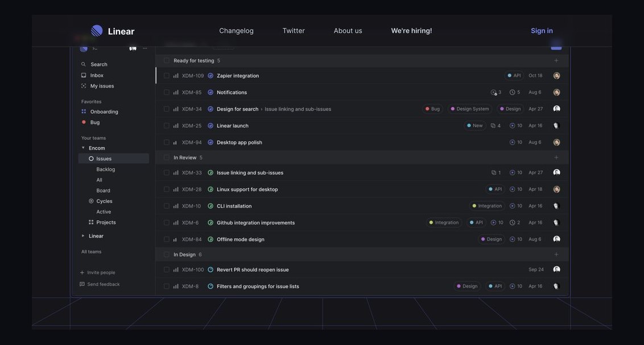Open About us in top navigation
644x345 pixels.
point(348,31)
